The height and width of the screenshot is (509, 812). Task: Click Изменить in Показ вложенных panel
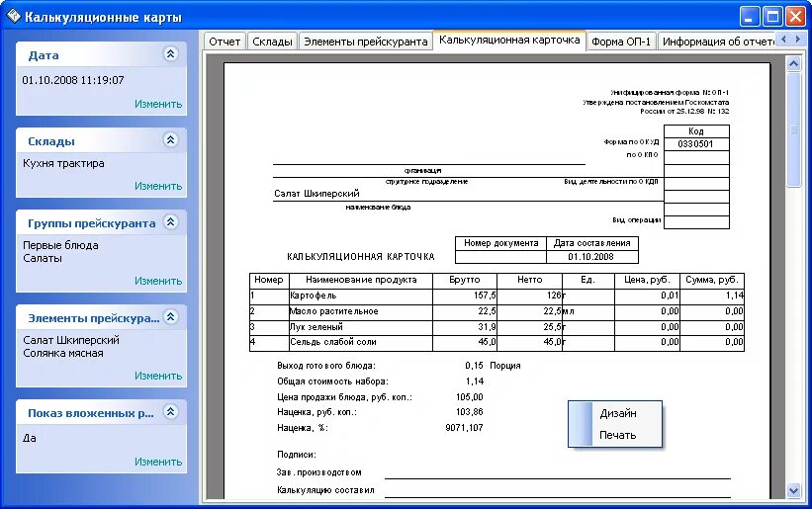[158, 462]
